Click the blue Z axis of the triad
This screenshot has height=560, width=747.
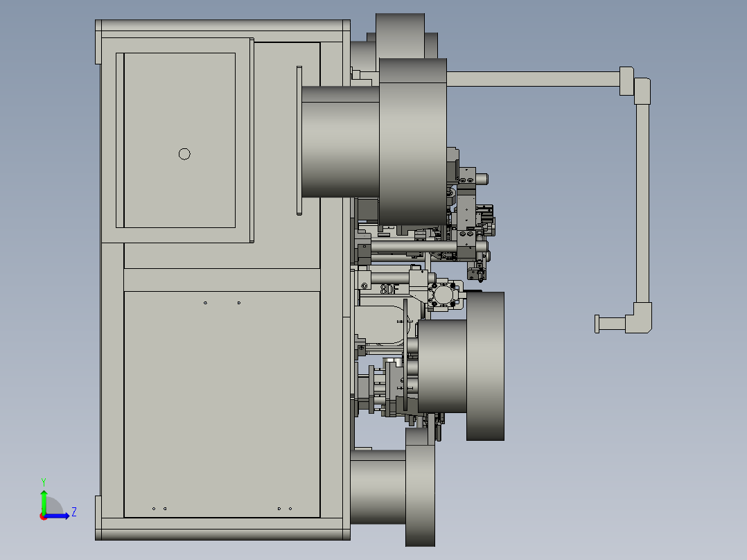57,516
